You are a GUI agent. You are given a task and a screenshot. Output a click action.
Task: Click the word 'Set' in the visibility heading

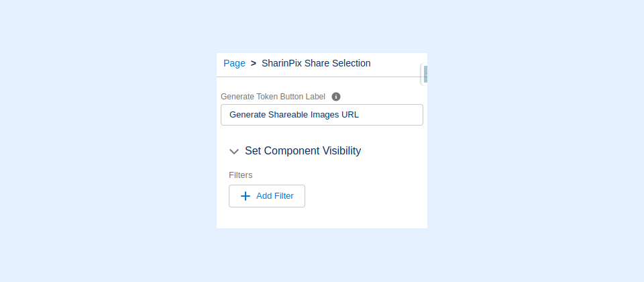click(253, 151)
